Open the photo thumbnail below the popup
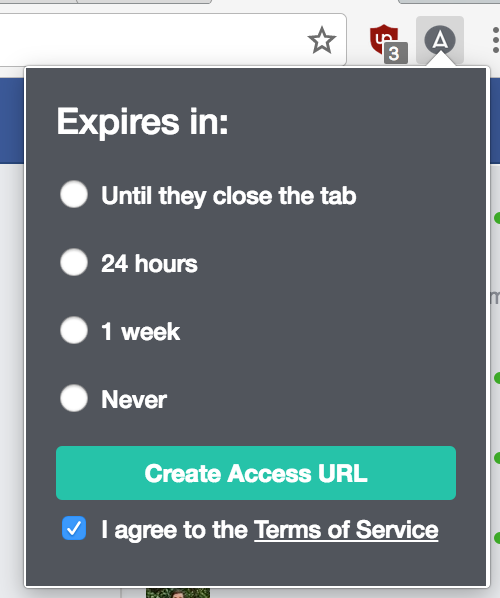This screenshot has width=500, height=598. click(x=178, y=593)
